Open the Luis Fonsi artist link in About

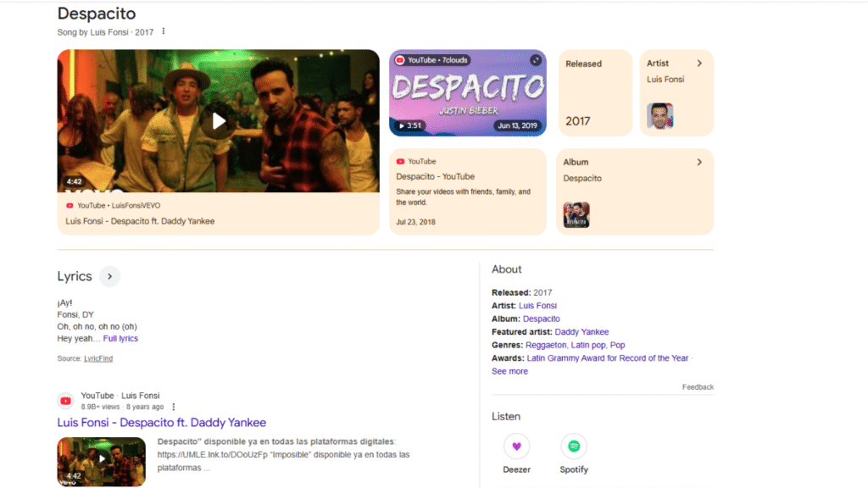537,305
